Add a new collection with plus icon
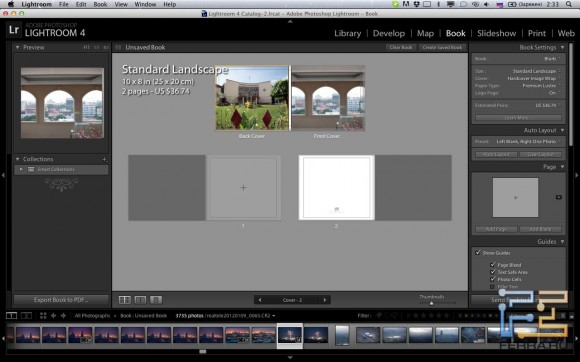 pos(104,159)
